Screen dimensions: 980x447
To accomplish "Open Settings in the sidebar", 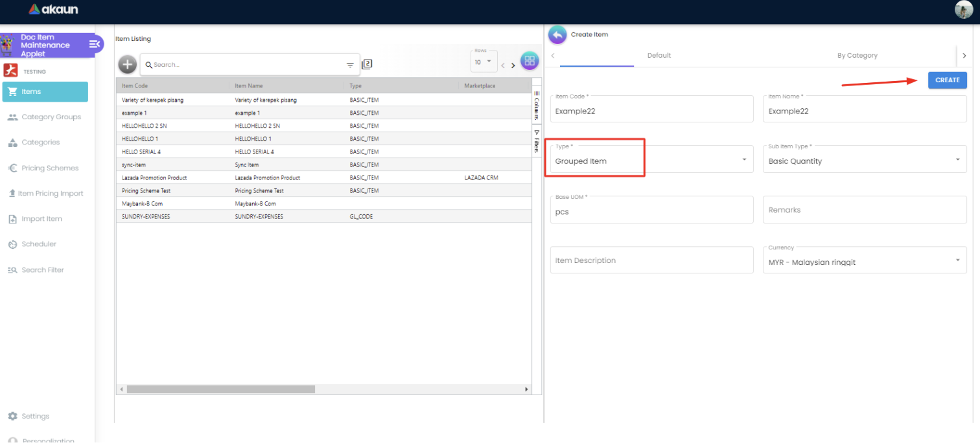I will (35, 416).
